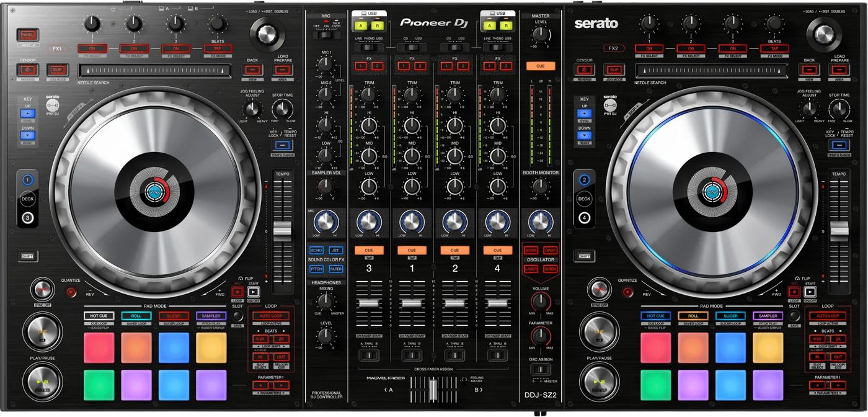
Task: Tap the yellow performance pad on right deck
Action: coord(768,347)
